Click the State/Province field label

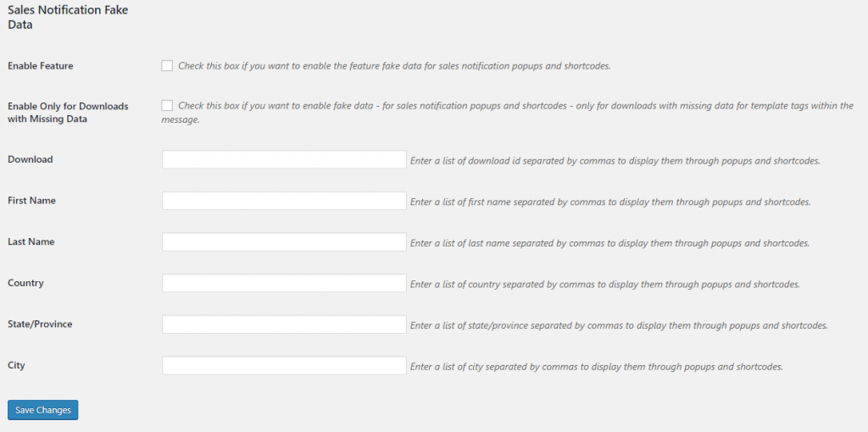(40, 324)
